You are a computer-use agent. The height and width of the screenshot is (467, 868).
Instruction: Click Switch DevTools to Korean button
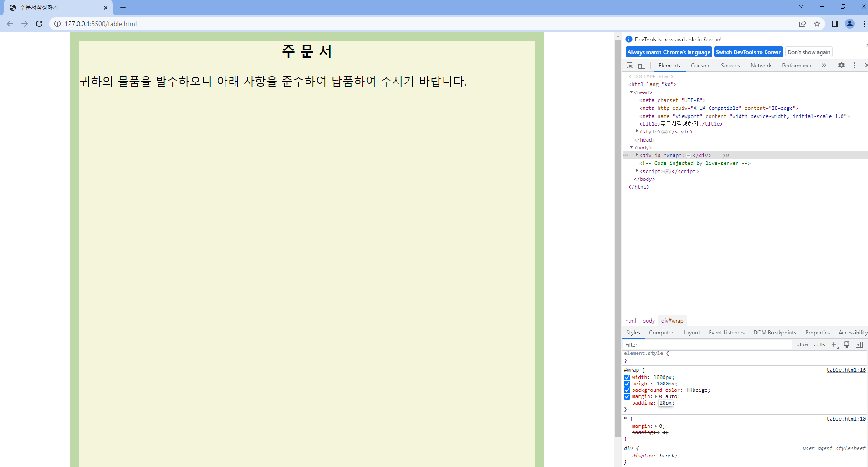coord(748,52)
